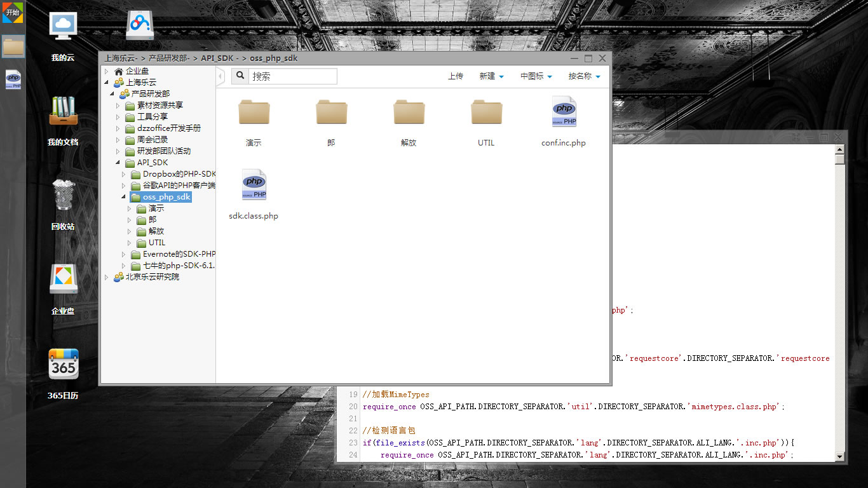The width and height of the screenshot is (868, 488).
Task: Open the 按名称 sort dropdown
Action: click(584, 76)
